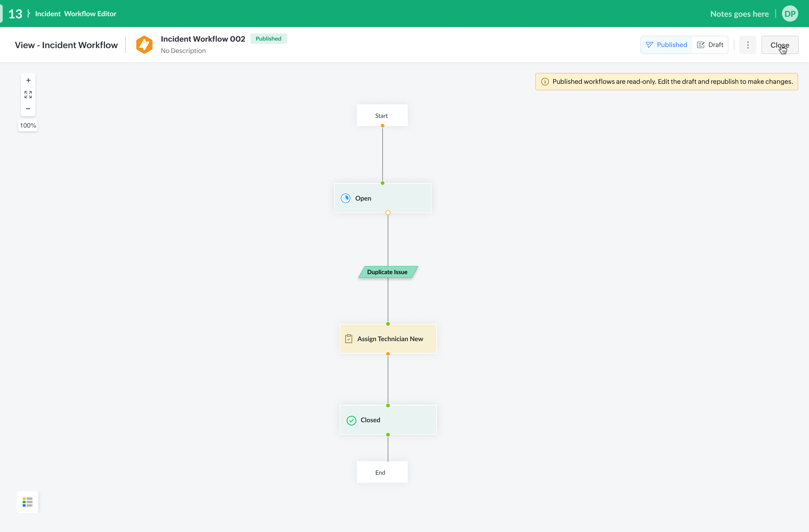The height and width of the screenshot is (532, 809).
Task: Open the legend list icon at bottom left
Action: pyautogui.click(x=28, y=502)
